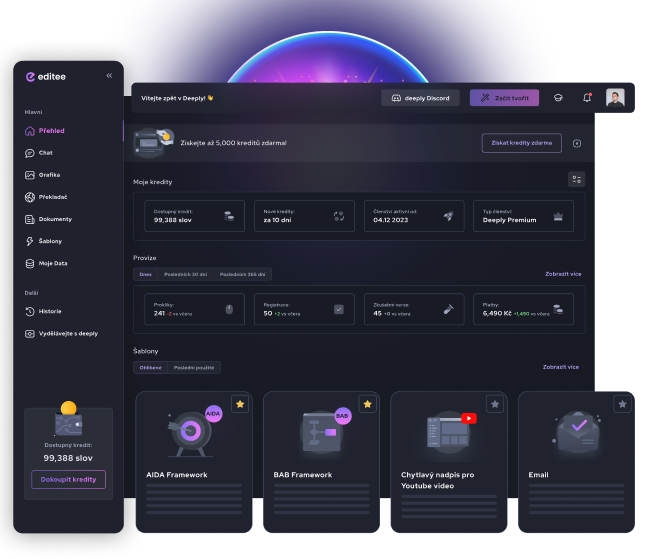
Task: Click Získat kredity zdarma button
Action: point(522,143)
